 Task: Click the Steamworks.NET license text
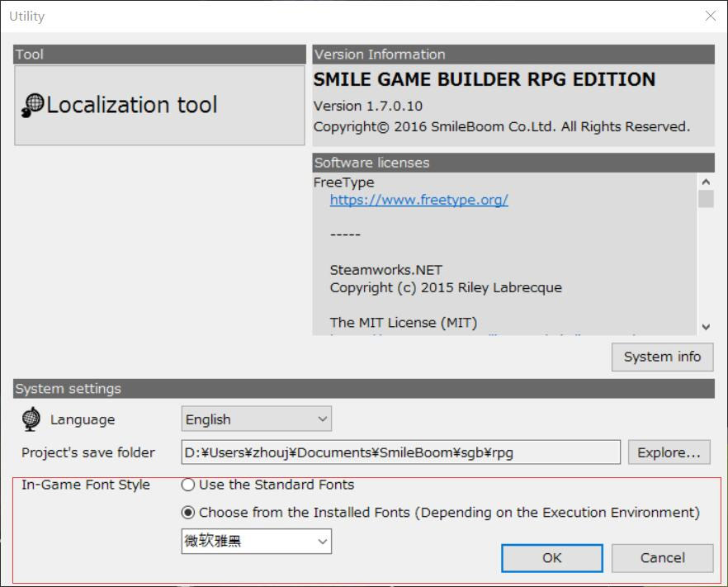[x=385, y=270]
